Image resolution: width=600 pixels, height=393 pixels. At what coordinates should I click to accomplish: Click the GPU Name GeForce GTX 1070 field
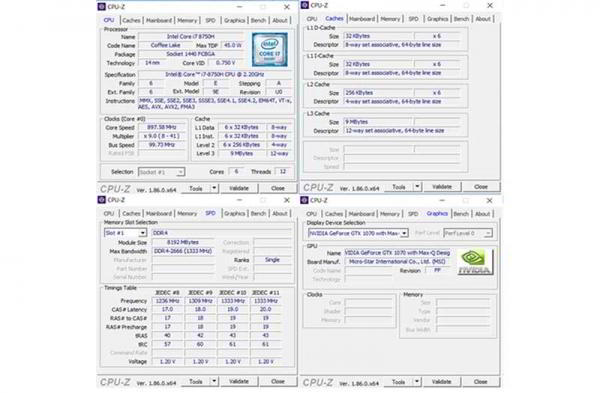(x=397, y=253)
